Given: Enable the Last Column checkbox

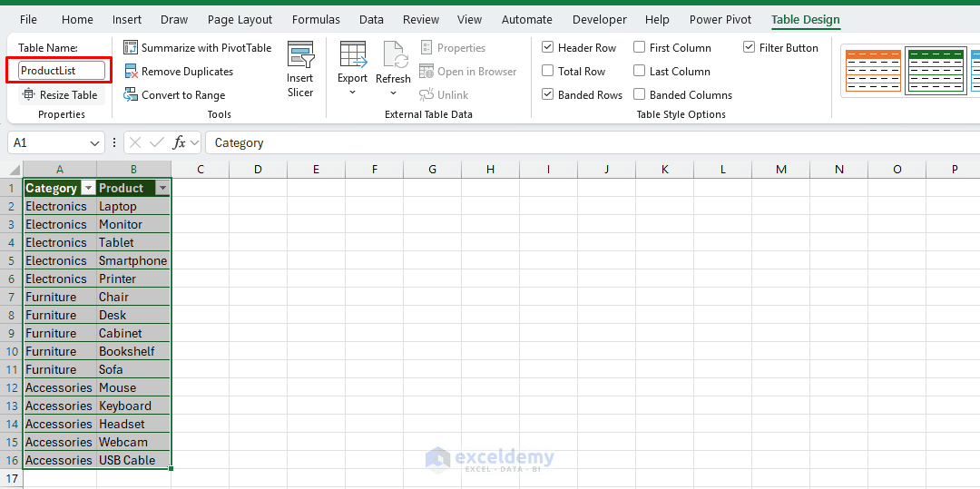Looking at the screenshot, I should (640, 71).
